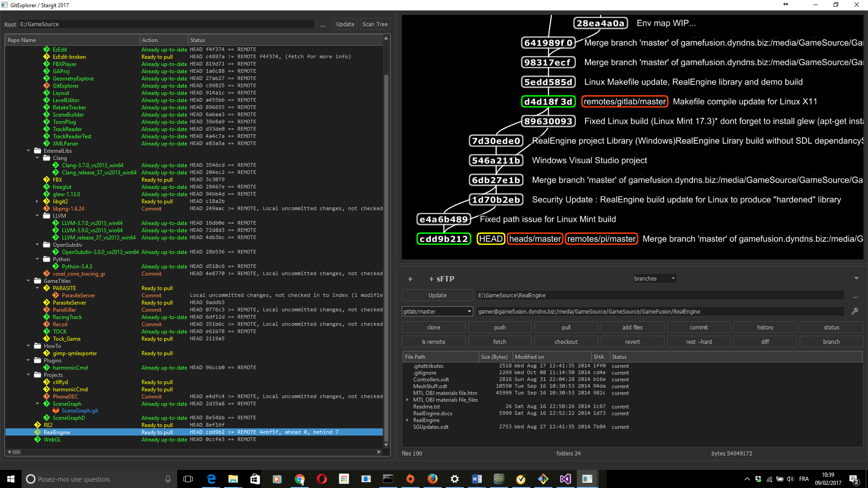This screenshot has height=488, width=868.
Task: Open Visual Studio from the taskbar
Action: click(566, 479)
